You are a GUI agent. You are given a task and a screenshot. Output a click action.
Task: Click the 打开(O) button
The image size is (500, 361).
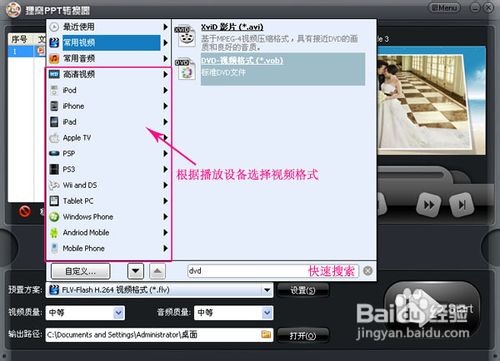303,336
